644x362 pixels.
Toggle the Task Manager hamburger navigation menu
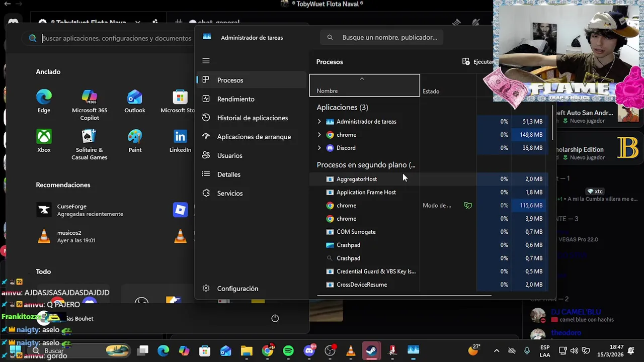206,61
